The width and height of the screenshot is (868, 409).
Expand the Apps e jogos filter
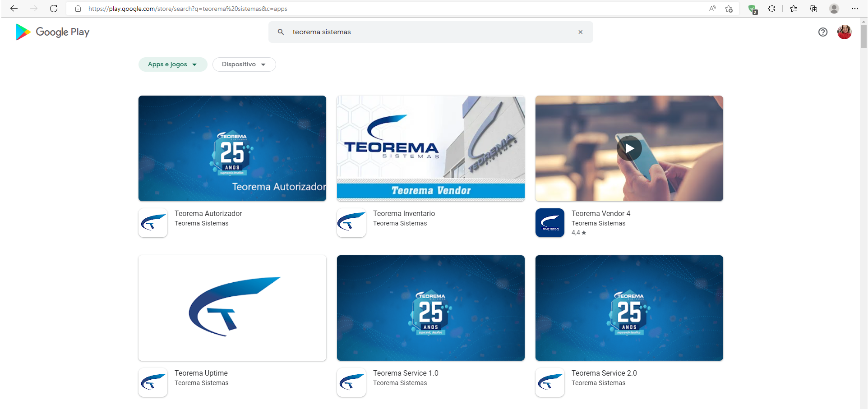pos(173,64)
